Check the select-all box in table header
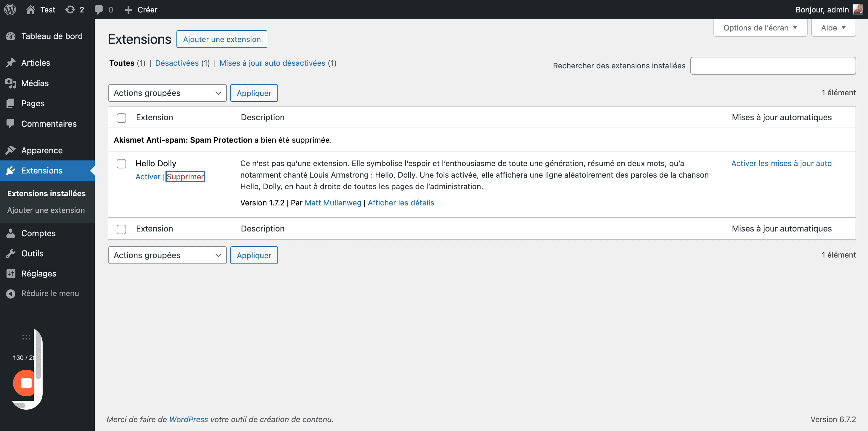Image resolution: width=868 pixels, height=431 pixels. coord(121,118)
